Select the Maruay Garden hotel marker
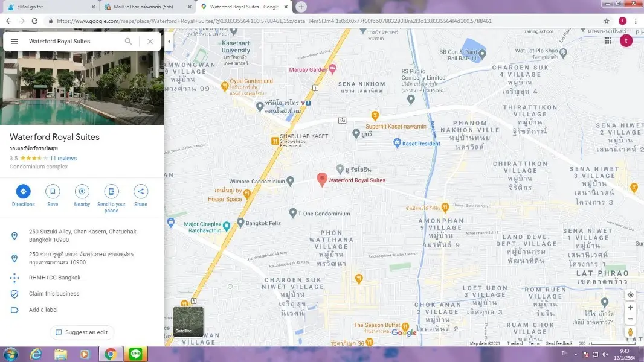 click(333, 69)
